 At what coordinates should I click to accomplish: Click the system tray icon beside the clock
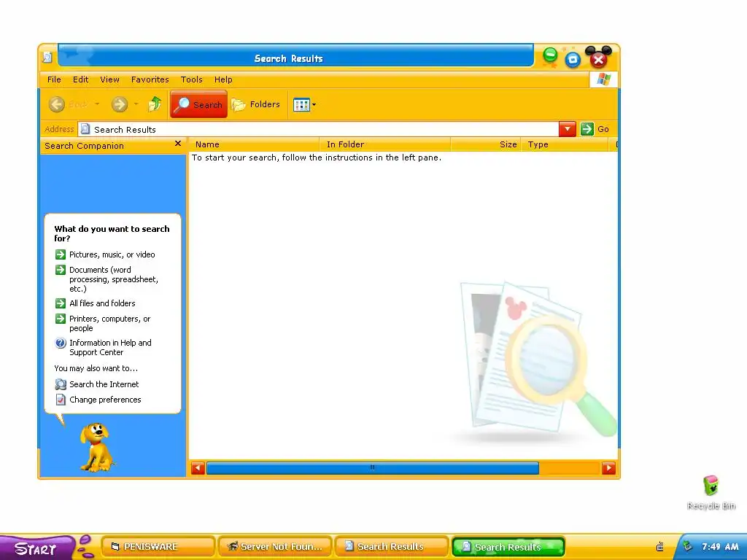(687, 546)
